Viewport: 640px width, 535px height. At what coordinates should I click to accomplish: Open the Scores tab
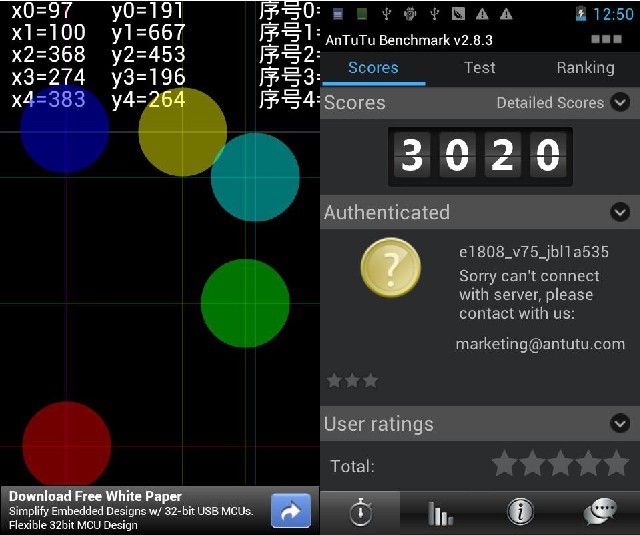373,68
